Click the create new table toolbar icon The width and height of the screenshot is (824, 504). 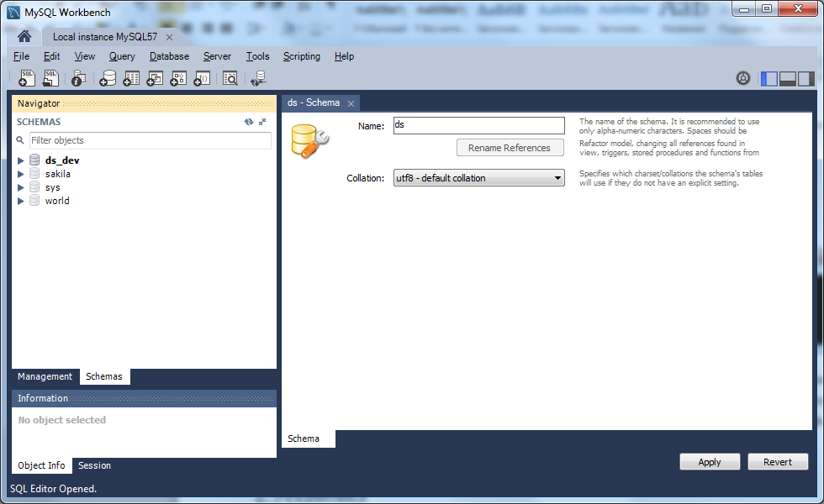tap(131, 78)
